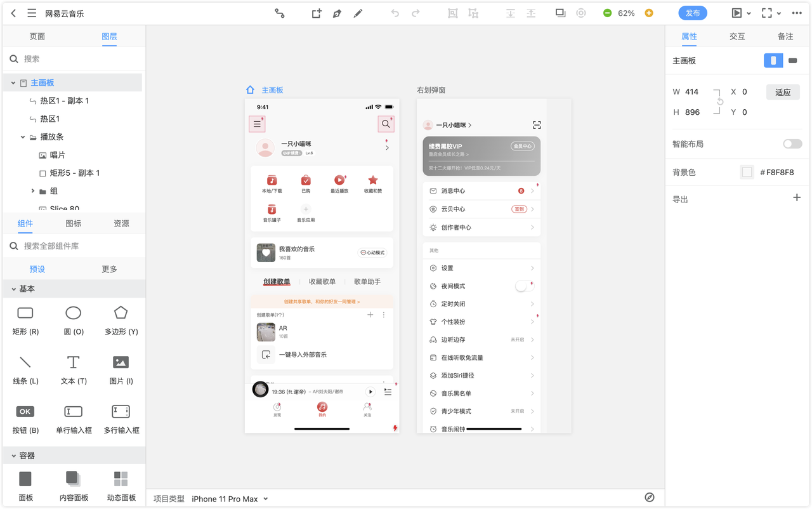Viewport: 812px width, 509px height.
Task: Redo the last undone action
Action: pyautogui.click(x=416, y=13)
